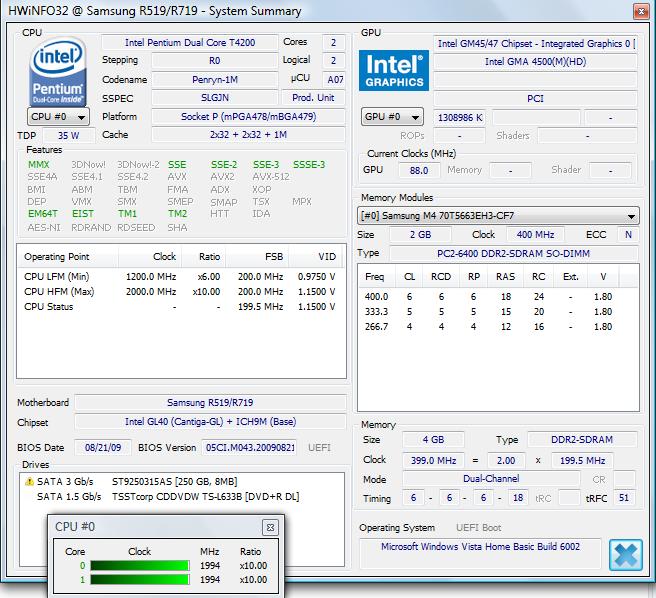Select the CPU HFM (Max) row

pos(180,292)
